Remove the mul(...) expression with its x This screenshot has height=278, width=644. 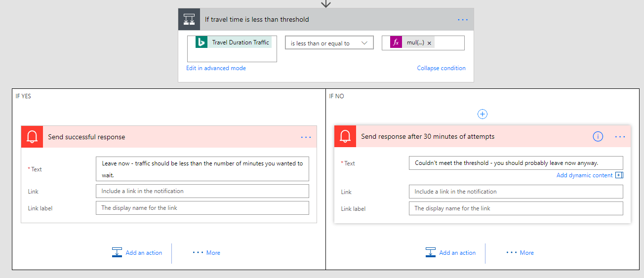click(x=429, y=43)
